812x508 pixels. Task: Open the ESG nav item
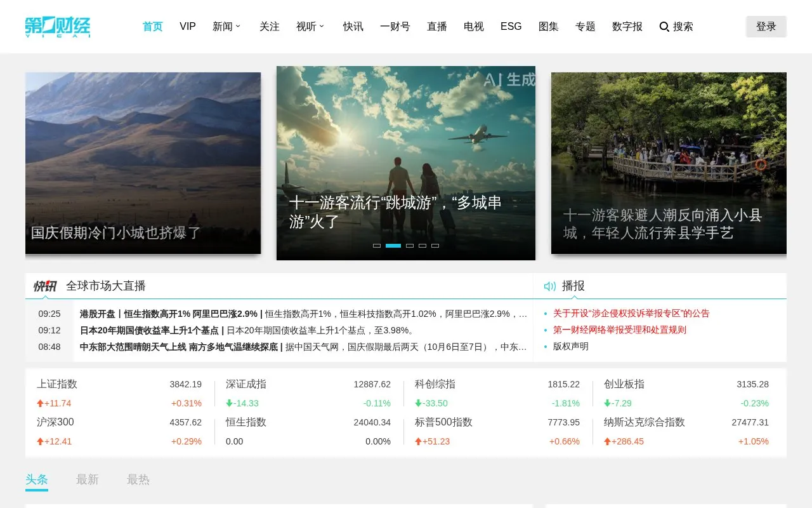click(511, 27)
